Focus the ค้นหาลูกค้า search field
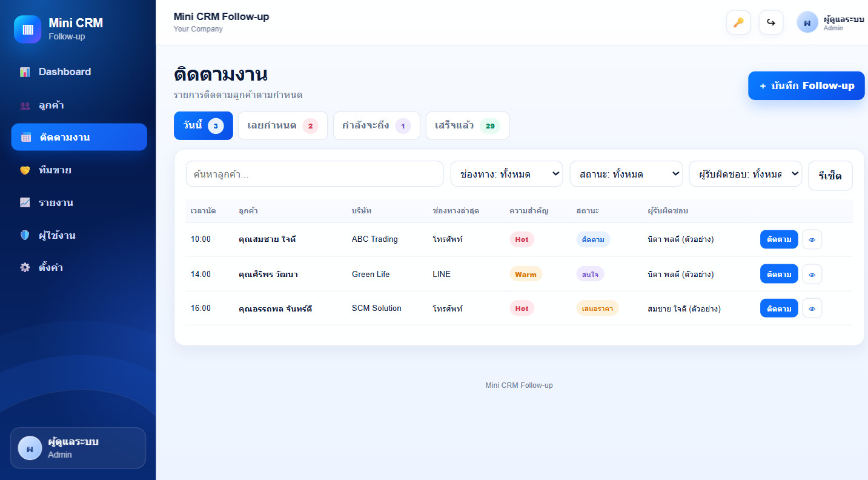 click(x=315, y=174)
